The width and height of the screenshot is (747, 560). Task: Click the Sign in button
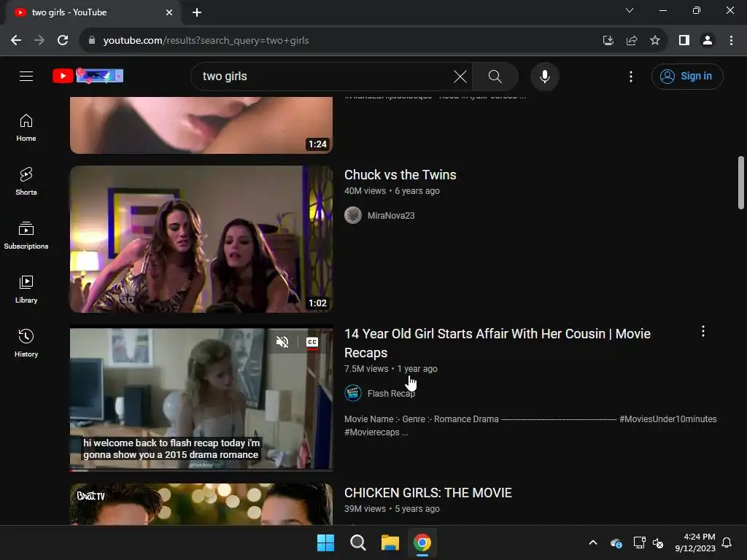pos(687,76)
